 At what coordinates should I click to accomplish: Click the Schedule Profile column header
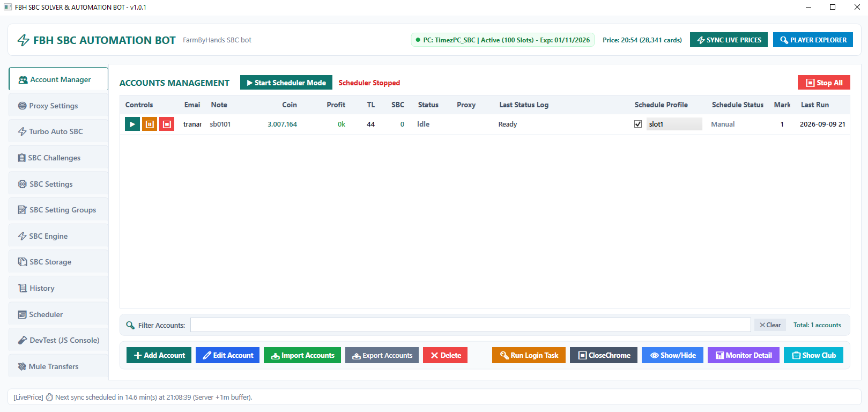(661, 105)
